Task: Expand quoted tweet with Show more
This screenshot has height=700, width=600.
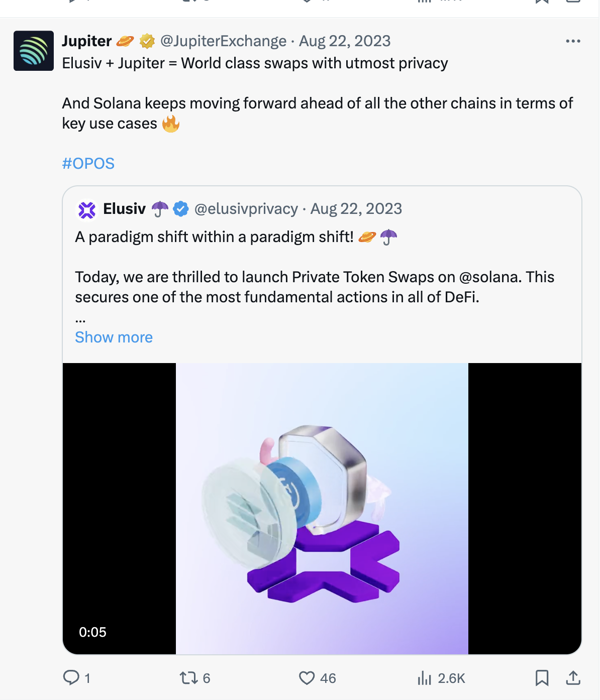Action: tap(114, 337)
